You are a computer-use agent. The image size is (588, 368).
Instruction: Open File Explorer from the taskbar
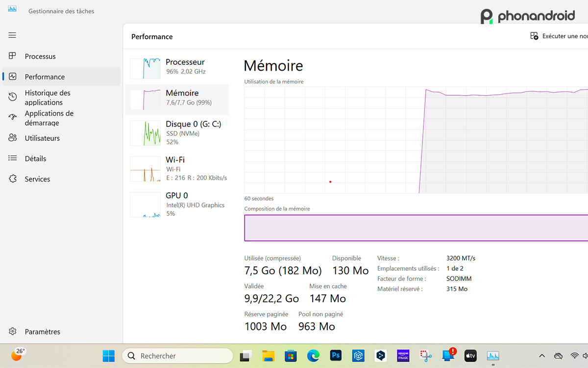coord(268,355)
